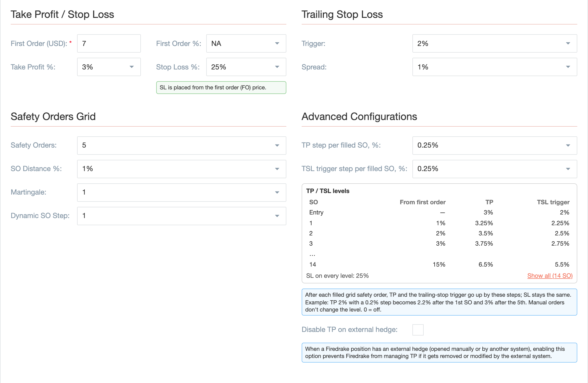
Task: Click the First Order (USD) input field
Action: (x=109, y=43)
